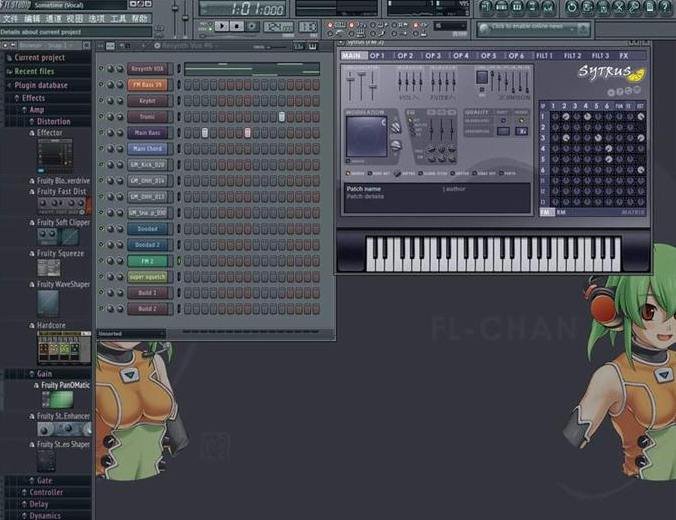Collapse the Gain folder in browser
The height and width of the screenshot is (520, 676).
click(x=44, y=373)
